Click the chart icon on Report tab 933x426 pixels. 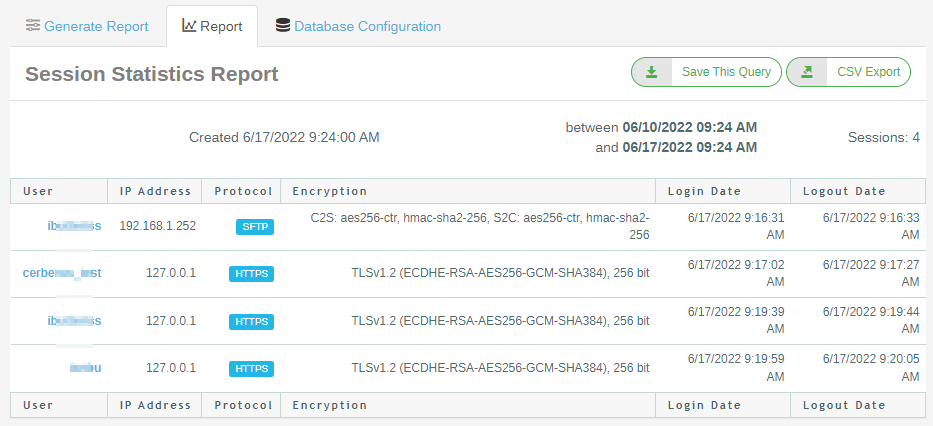(x=189, y=26)
